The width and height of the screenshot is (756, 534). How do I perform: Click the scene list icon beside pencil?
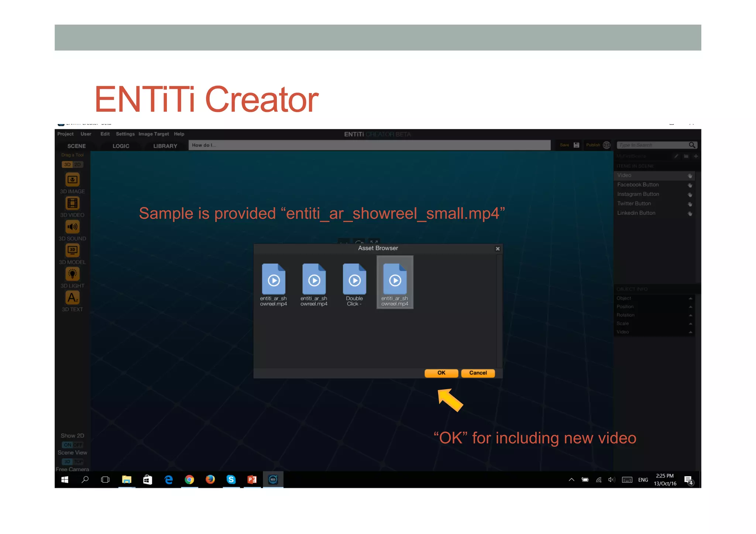[x=686, y=156]
